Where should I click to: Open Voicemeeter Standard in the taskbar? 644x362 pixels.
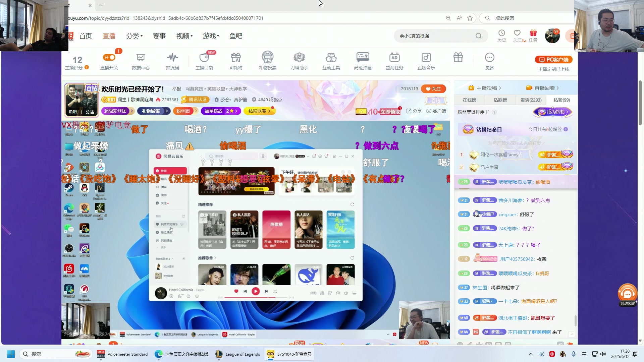(x=122, y=354)
